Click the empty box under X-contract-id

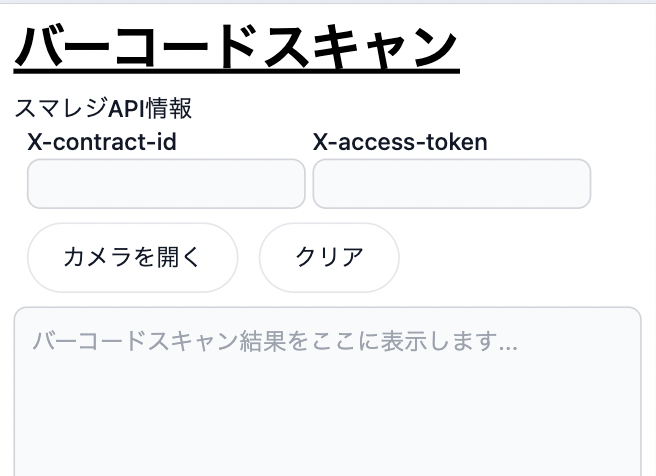[x=166, y=184]
